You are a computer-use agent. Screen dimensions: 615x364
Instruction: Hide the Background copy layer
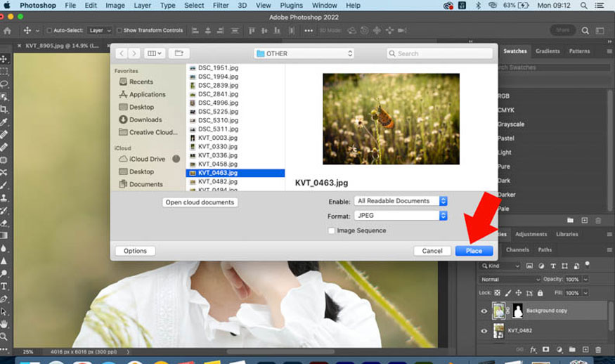click(484, 311)
